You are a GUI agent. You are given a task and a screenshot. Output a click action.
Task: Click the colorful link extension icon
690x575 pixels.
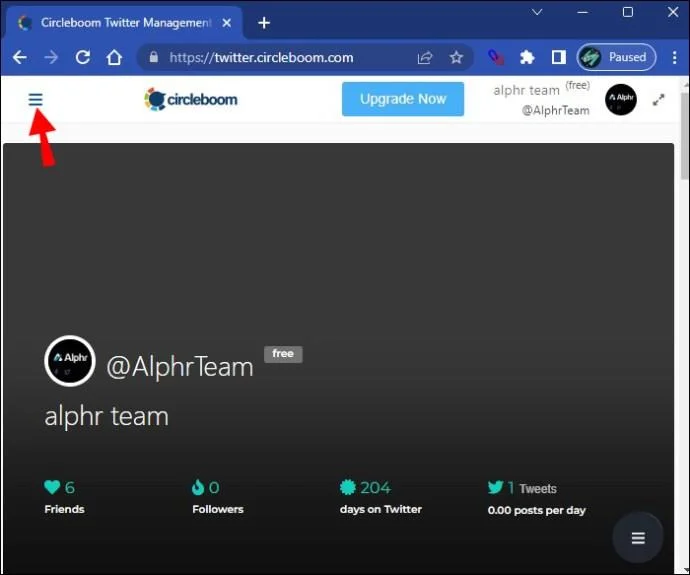tap(496, 57)
